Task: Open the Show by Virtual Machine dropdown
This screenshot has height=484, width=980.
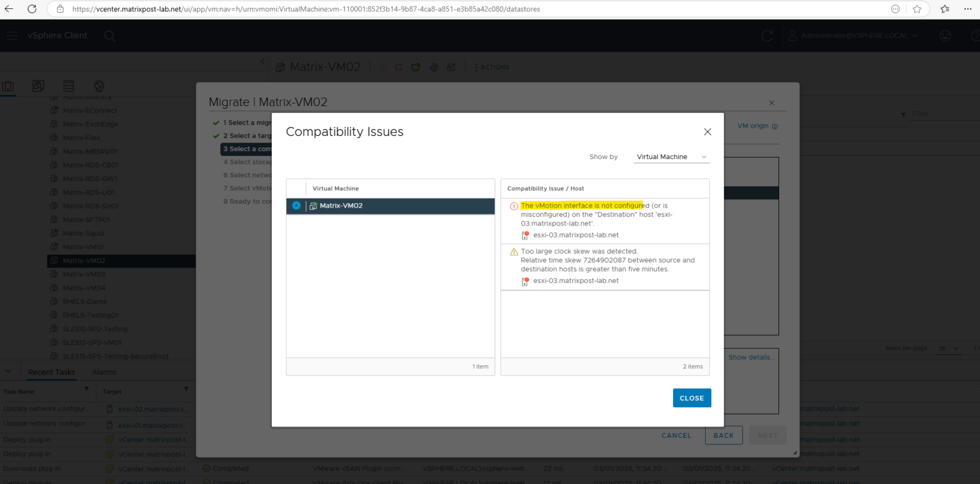Action: pos(671,156)
